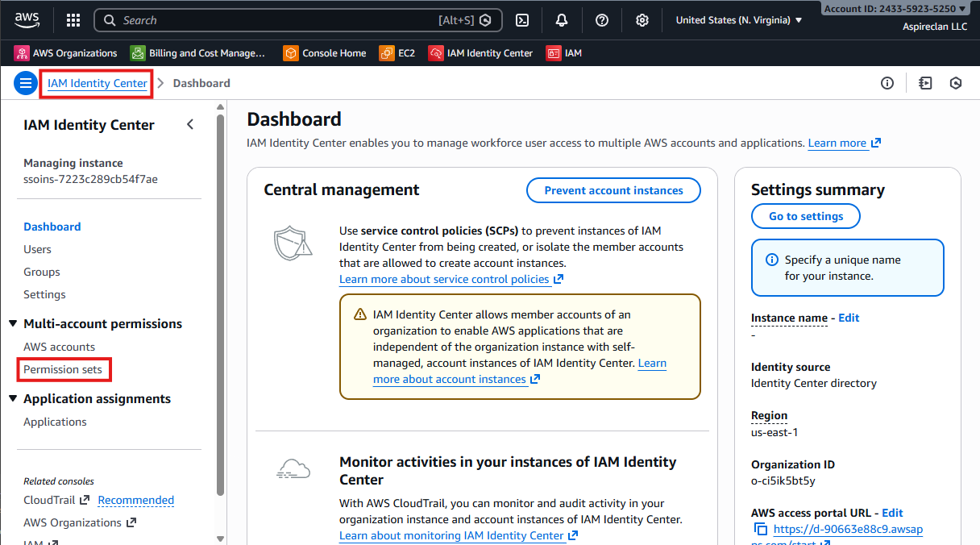
Task: Open the United States (N. Virginia) region dropdown
Action: [739, 20]
